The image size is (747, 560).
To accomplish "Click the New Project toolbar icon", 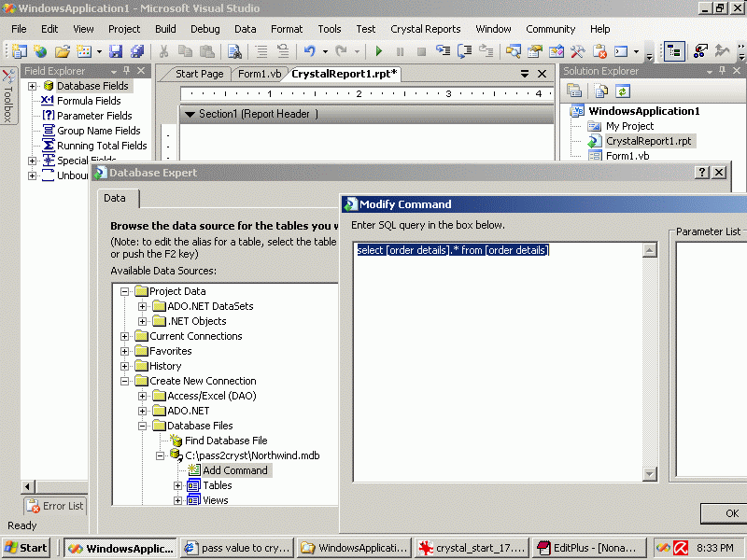I will [x=19, y=51].
